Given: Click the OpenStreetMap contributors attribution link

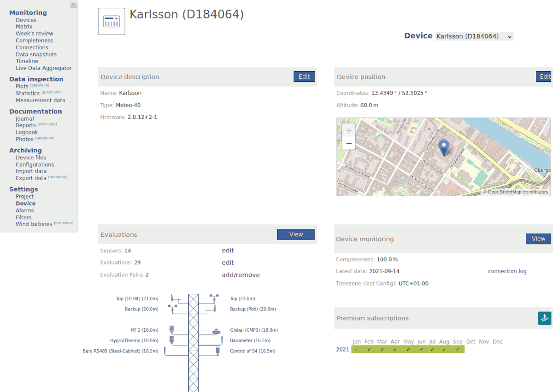Looking at the screenshot, I should (x=516, y=192).
